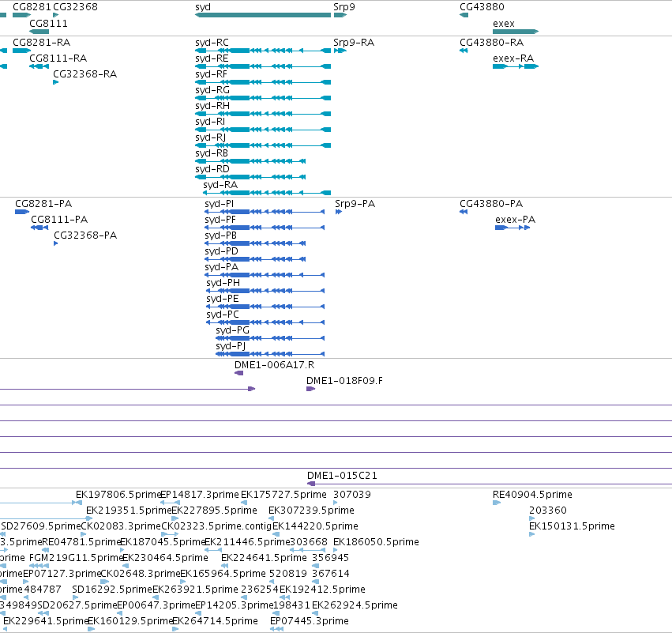Select the Srp9-PA protein label
Viewport: 672px width, 633px height.
click(x=355, y=204)
